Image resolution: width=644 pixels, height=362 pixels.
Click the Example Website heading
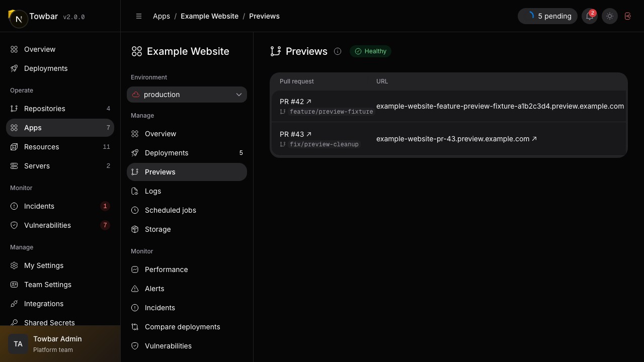pyautogui.click(x=188, y=51)
